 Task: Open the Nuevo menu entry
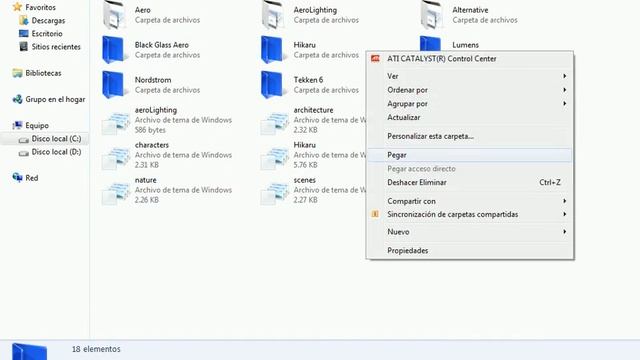[x=470, y=232]
